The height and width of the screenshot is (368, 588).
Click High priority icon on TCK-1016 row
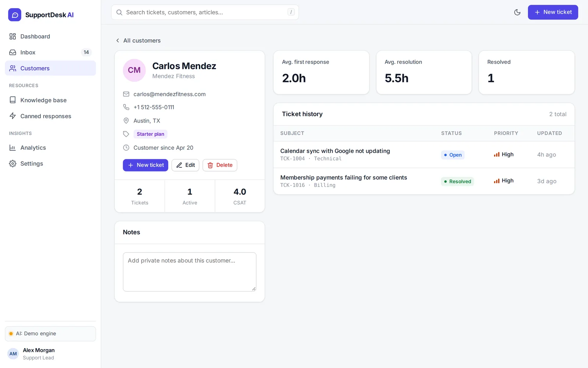tap(496, 181)
